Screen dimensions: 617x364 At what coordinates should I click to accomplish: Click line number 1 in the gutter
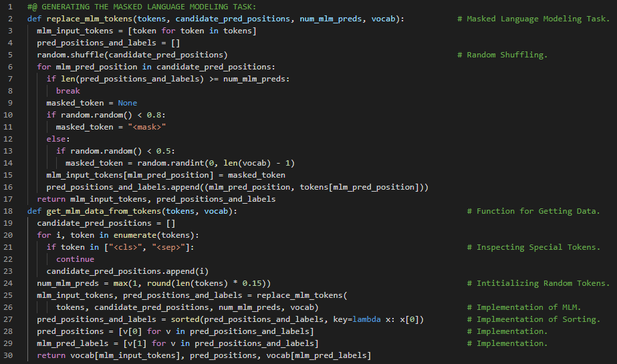click(10, 6)
